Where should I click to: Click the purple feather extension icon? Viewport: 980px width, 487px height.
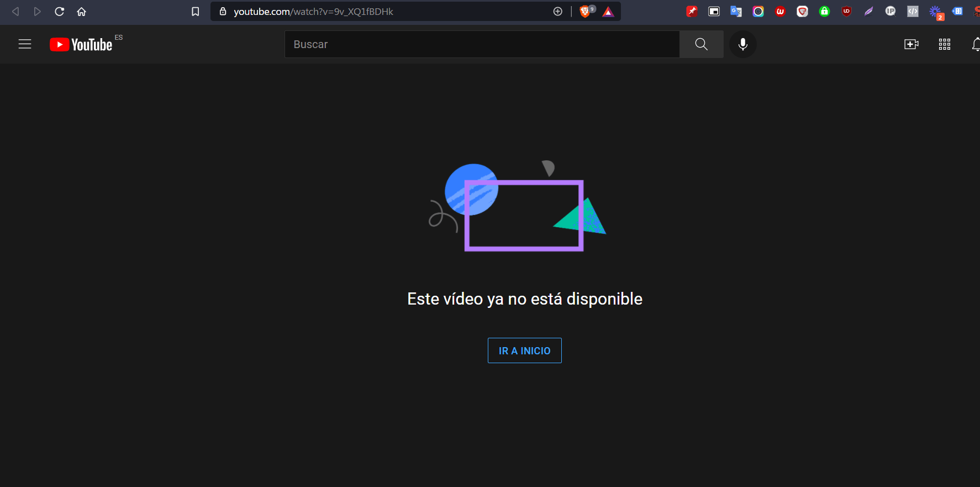(868, 12)
